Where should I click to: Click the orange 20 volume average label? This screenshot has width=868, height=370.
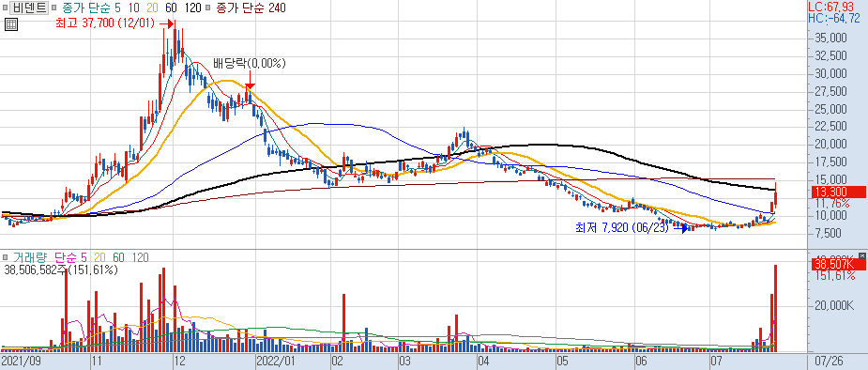pos(99,257)
